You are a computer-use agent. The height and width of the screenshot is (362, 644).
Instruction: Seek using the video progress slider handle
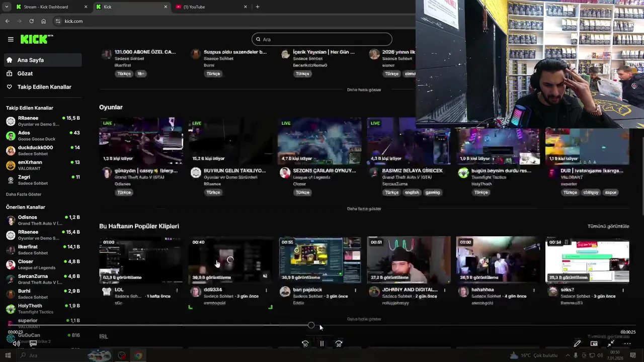pyautogui.click(x=311, y=325)
